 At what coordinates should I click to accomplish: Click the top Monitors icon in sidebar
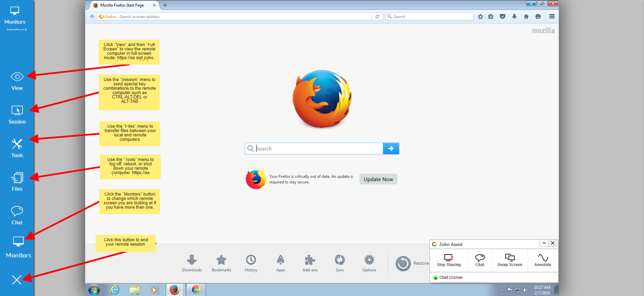[x=15, y=15]
